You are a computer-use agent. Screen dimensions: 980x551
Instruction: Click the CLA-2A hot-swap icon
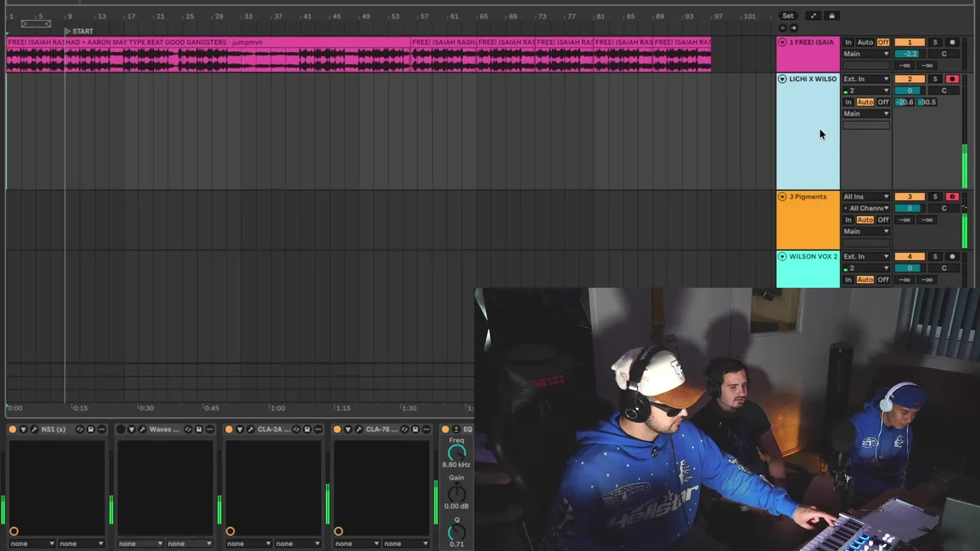(x=296, y=429)
